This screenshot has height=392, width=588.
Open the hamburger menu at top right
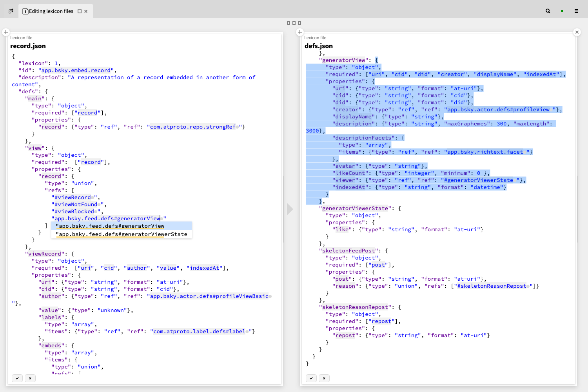576,11
